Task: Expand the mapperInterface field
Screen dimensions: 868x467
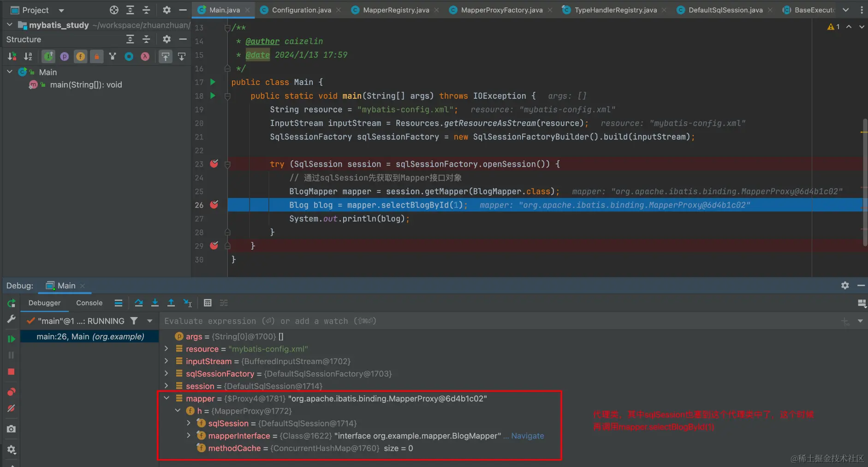Action: (189, 435)
